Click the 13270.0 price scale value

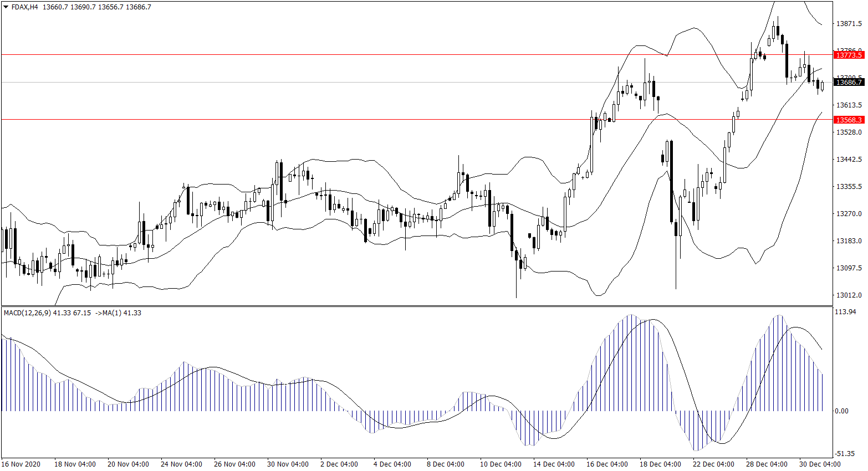click(849, 214)
